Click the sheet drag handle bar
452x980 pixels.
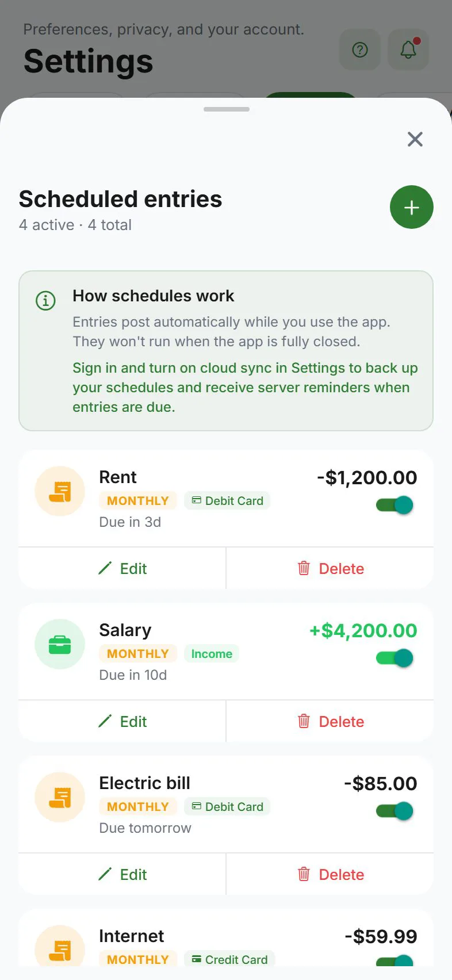(227, 109)
